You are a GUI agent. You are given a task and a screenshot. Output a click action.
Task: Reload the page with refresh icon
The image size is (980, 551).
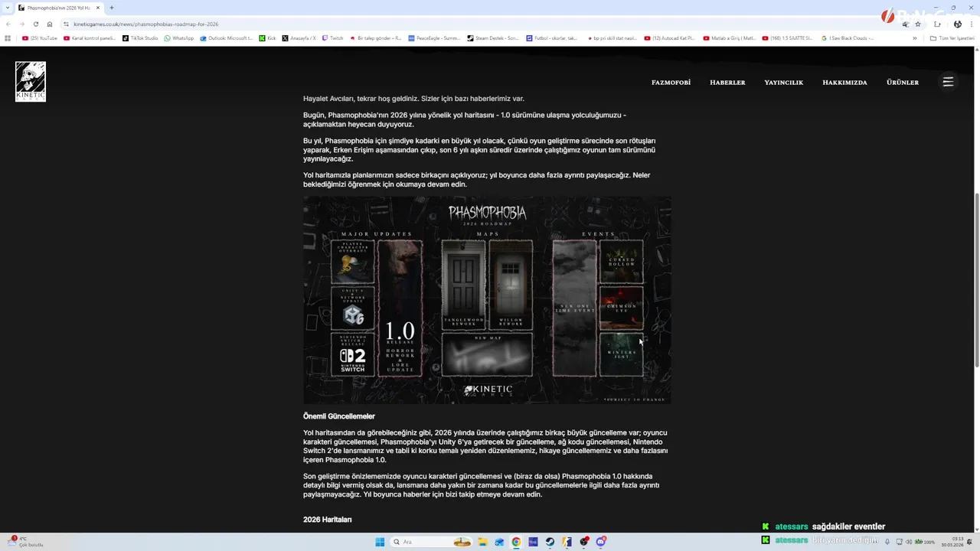[36, 24]
